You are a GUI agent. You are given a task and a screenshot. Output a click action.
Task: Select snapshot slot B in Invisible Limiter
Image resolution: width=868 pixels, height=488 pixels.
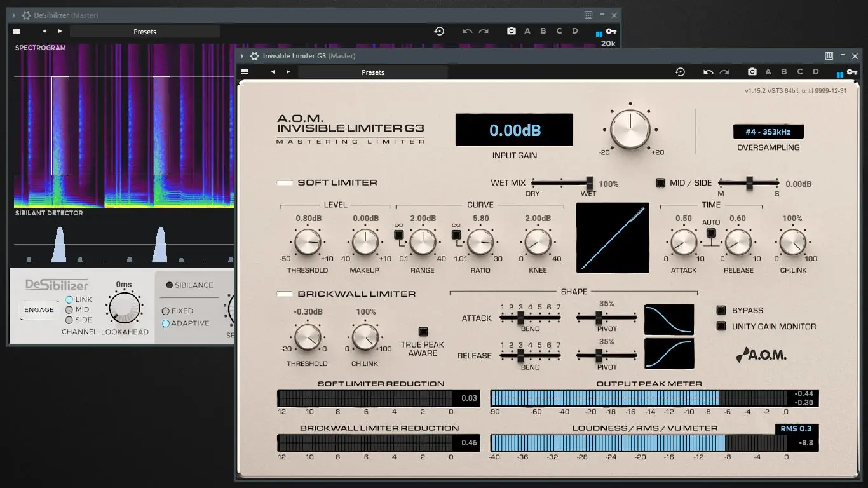click(784, 72)
